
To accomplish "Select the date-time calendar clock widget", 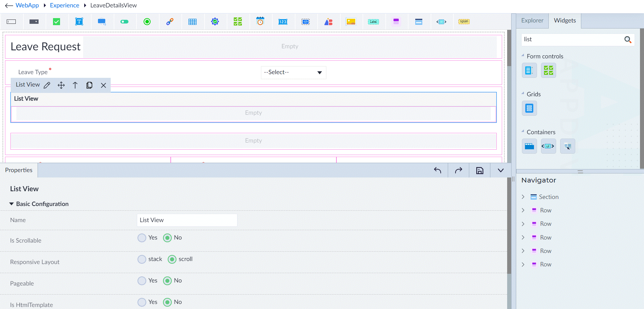I will click(260, 21).
